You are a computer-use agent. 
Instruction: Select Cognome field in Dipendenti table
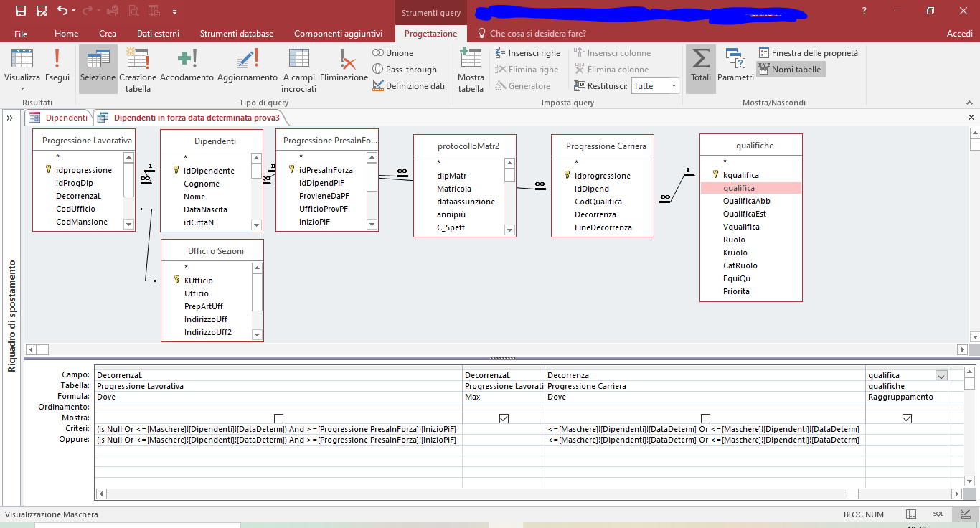(x=202, y=184)
